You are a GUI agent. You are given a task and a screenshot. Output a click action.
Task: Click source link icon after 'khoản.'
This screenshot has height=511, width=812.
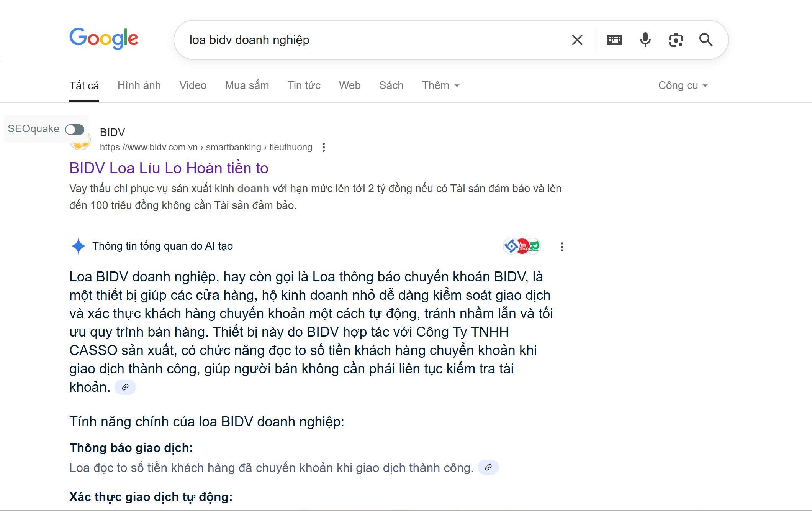click(125, 387)
